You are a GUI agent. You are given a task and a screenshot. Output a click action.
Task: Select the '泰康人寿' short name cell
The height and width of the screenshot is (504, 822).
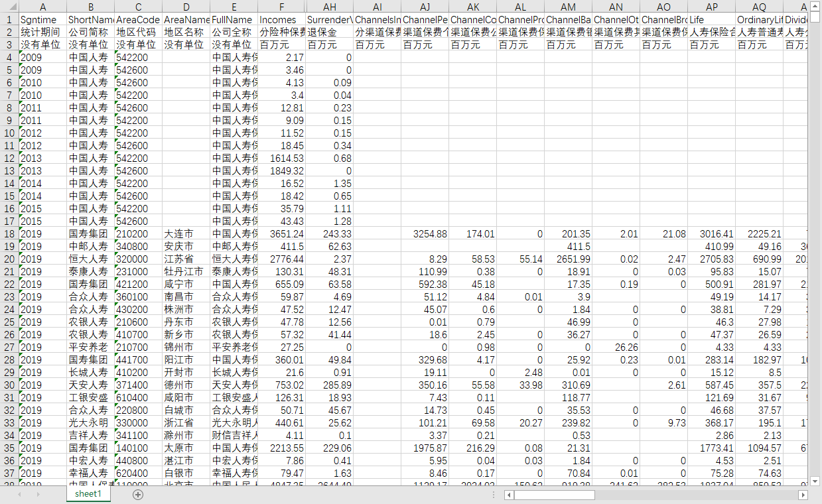[x=91, y=271]
